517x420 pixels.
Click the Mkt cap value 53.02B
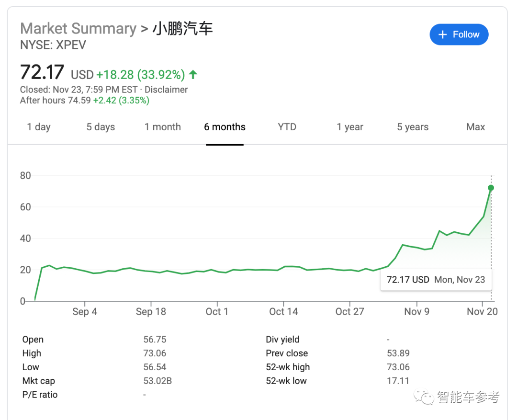point(157,381)
